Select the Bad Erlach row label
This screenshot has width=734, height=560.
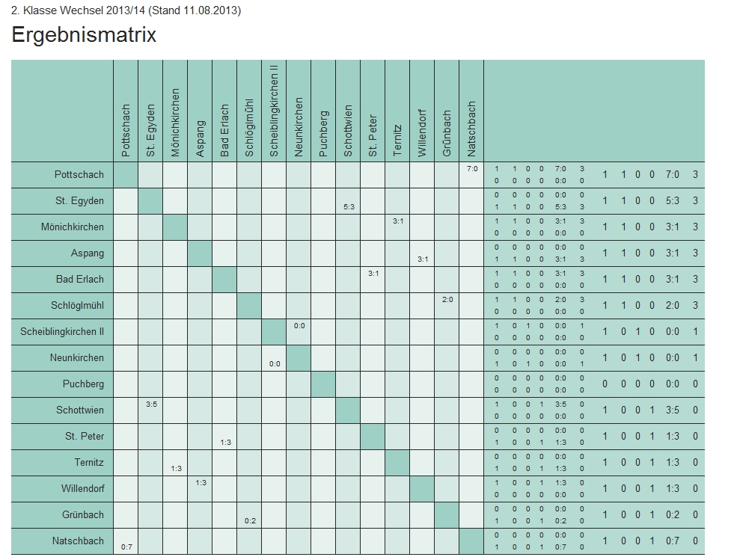click(79, 279)
